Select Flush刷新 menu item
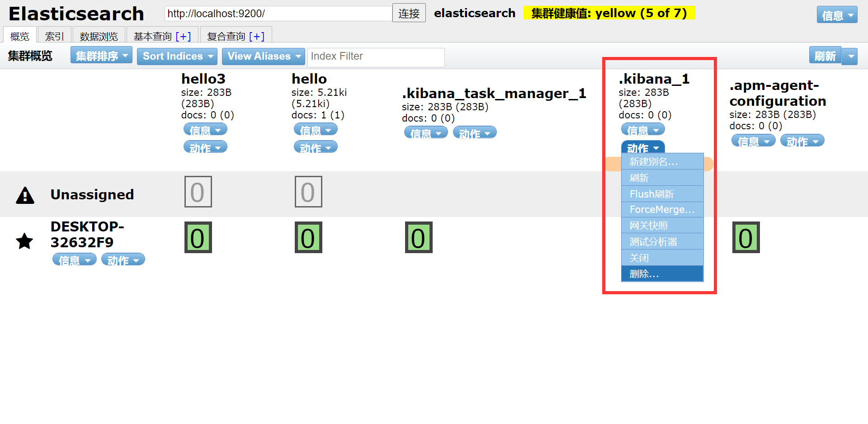Screen dimensions: 868x424 click(x=662, y=194)
